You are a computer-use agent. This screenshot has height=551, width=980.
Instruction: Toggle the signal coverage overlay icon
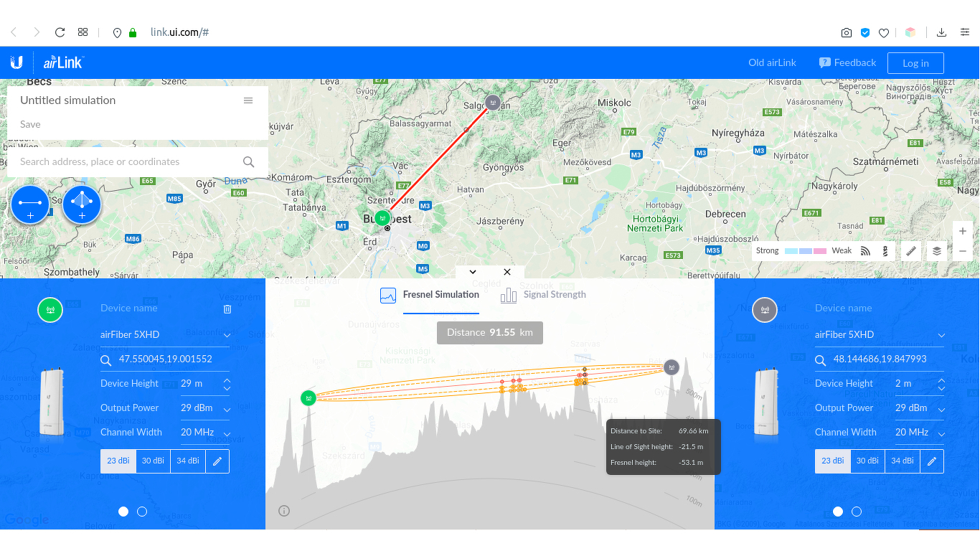point(866,251)
